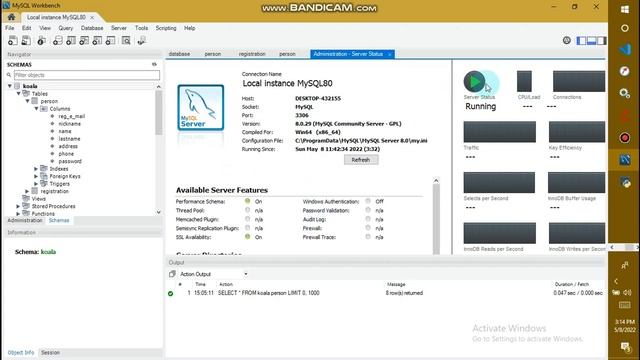
Task: Create new schema toolbar icon
Action: pyautogui.click(x=58, y=40)
